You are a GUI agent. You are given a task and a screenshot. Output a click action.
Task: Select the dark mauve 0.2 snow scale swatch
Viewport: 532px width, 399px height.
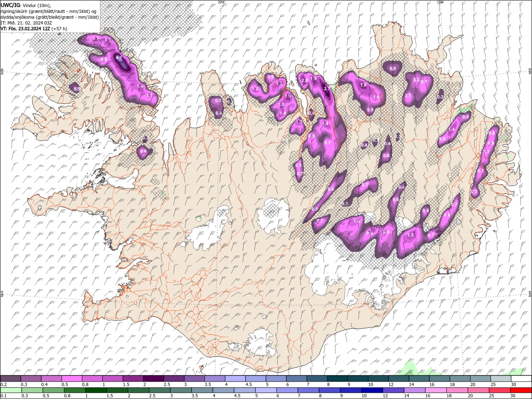pyautogui.click(x=11, y=379)
